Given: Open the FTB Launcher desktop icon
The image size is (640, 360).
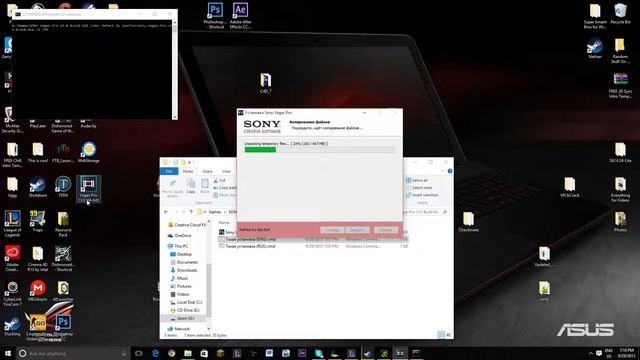Looking at the screenshot, I should pos(63,152).
